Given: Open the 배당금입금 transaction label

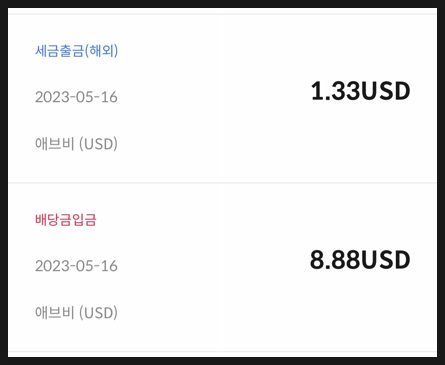Looking at the screenshot, I should 66,220.
